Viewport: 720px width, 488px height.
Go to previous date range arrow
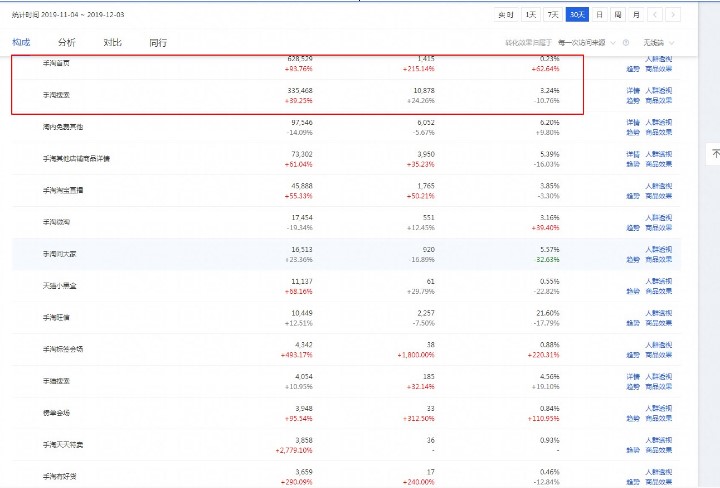(x=654, y=15)
